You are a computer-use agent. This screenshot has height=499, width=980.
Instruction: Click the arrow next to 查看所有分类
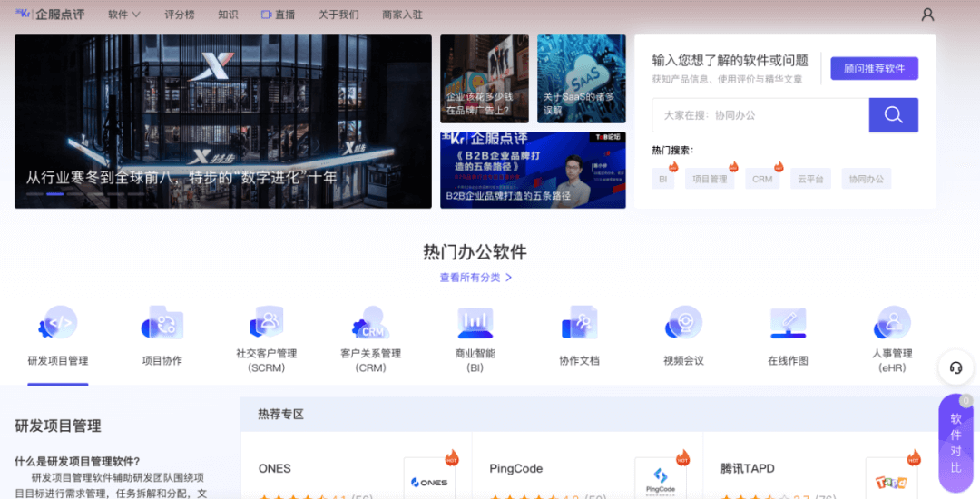click(x=509, y=278)
